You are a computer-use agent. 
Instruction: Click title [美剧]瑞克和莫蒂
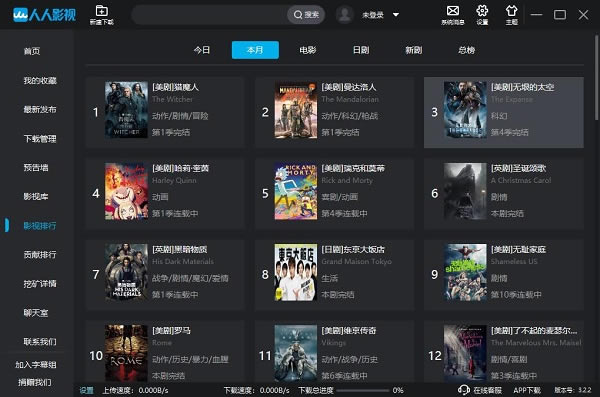[353, 168]
